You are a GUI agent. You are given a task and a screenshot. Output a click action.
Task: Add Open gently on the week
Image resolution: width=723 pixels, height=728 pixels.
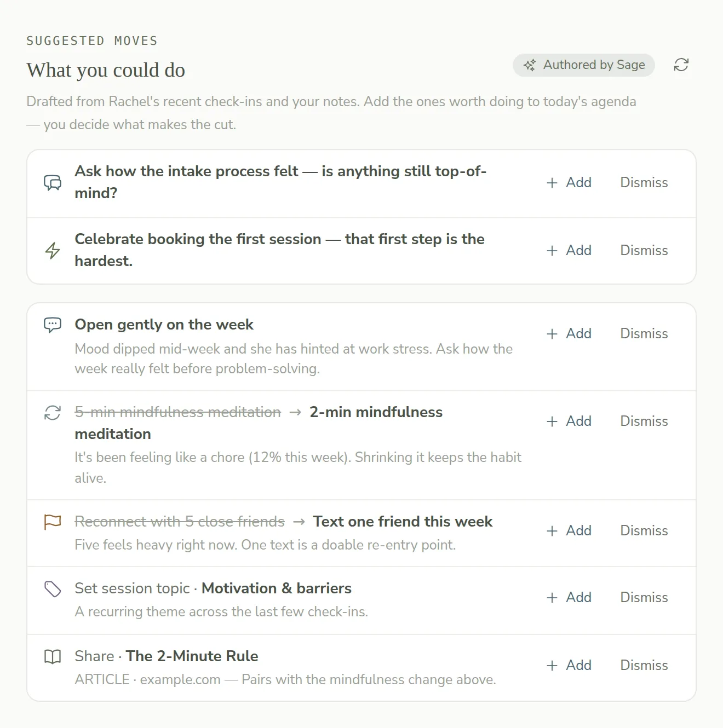click(569, 333)
